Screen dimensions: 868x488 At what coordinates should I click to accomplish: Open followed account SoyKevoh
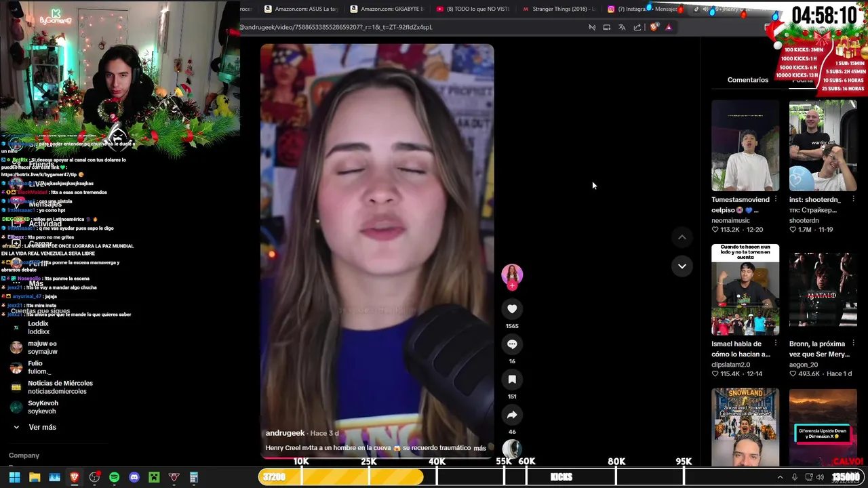[x=42, y=407]
